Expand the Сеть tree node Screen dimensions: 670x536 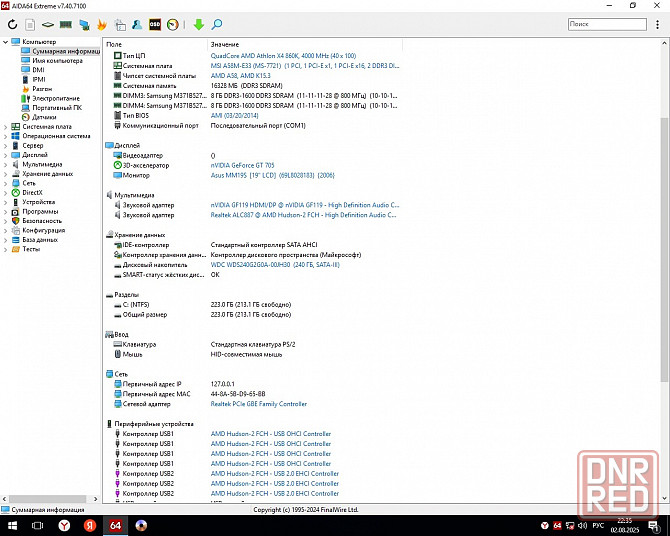coord(6,183)
